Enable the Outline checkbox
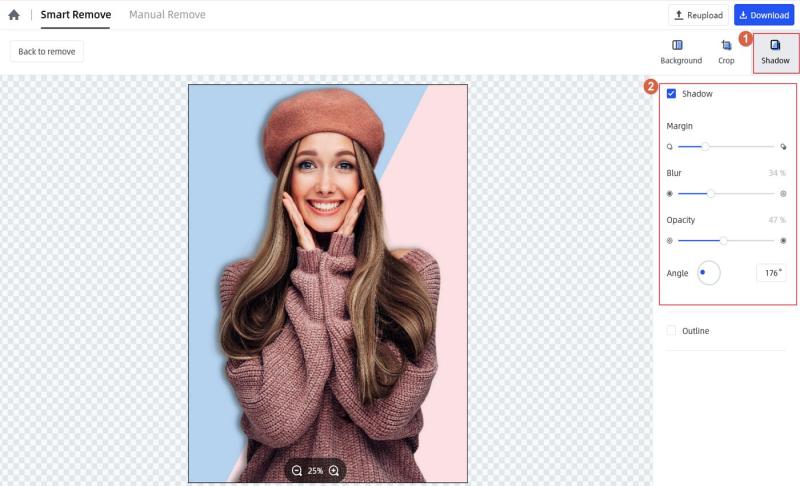The image size is (800, 486). pyautogui.click(x=671, y=330)
